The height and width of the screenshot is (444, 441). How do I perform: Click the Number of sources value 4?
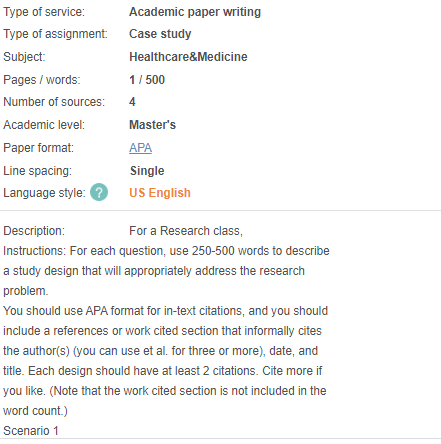[132, 102]
